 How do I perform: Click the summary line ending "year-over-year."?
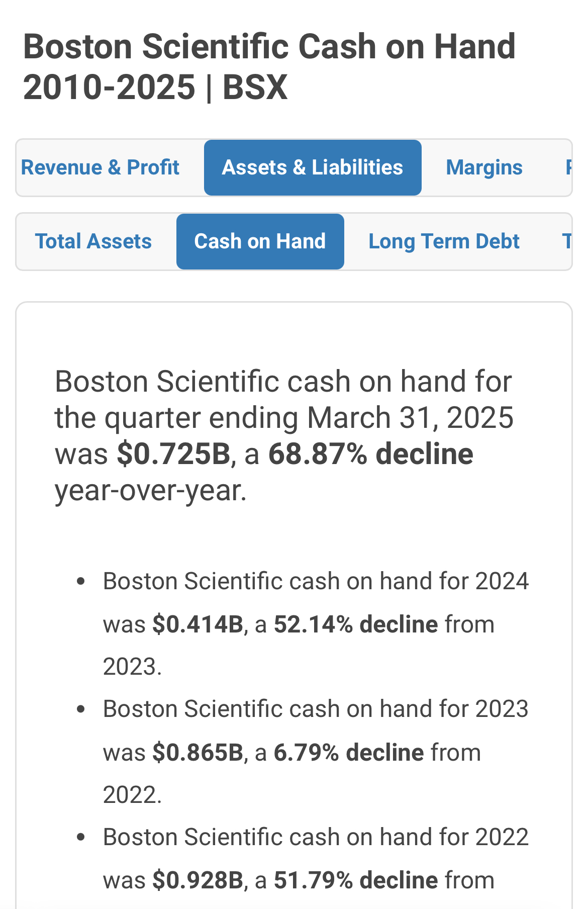click(x=151, y=491)
